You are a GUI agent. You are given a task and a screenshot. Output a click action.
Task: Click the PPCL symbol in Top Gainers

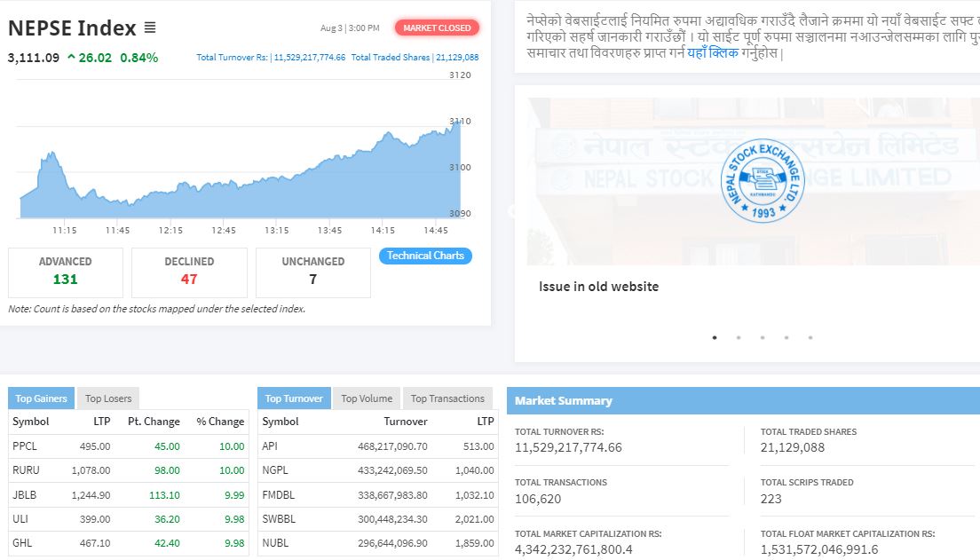24,446
